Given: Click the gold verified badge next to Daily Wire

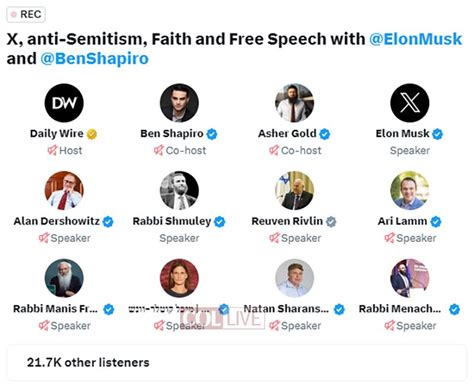Looking at the screenshot, I should pos(92,134).
